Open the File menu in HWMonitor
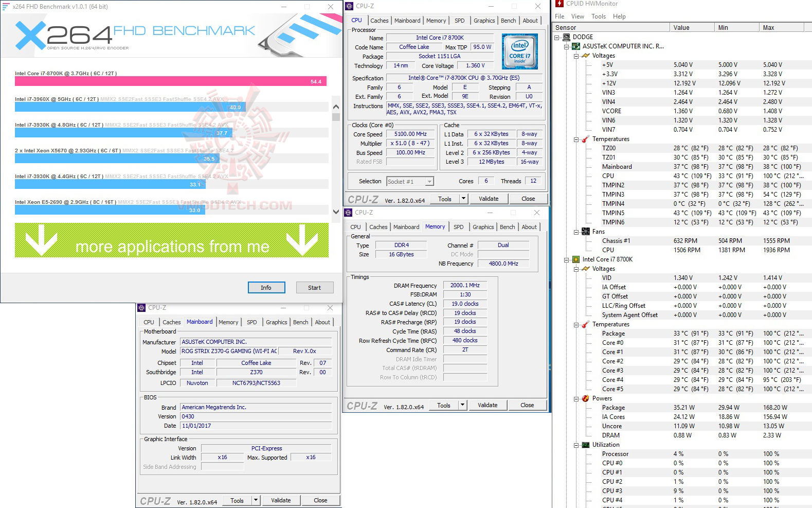The image size is (812, 508). [x=560, y=16]
